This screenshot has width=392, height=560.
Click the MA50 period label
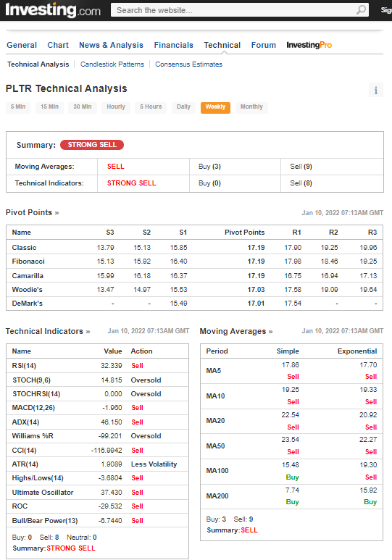(x=215, y=446)
